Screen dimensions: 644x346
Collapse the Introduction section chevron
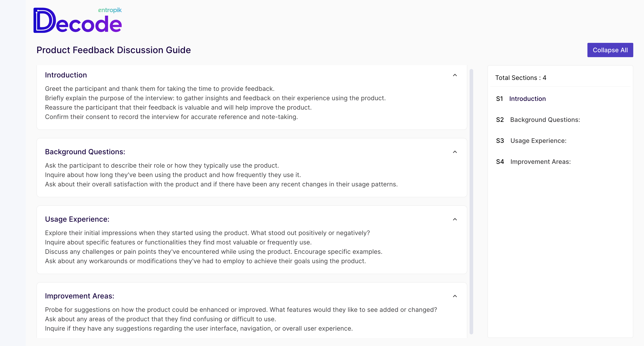point(455,75)
